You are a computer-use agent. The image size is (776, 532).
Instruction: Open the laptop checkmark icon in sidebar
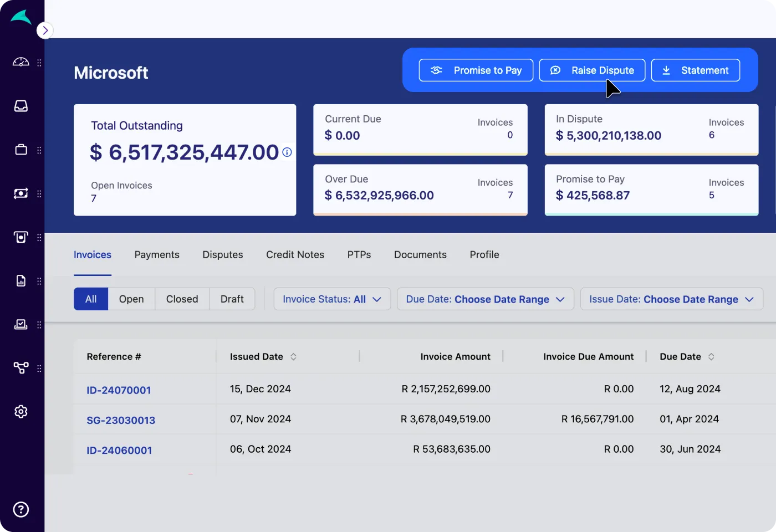click(x=21, y=325)
